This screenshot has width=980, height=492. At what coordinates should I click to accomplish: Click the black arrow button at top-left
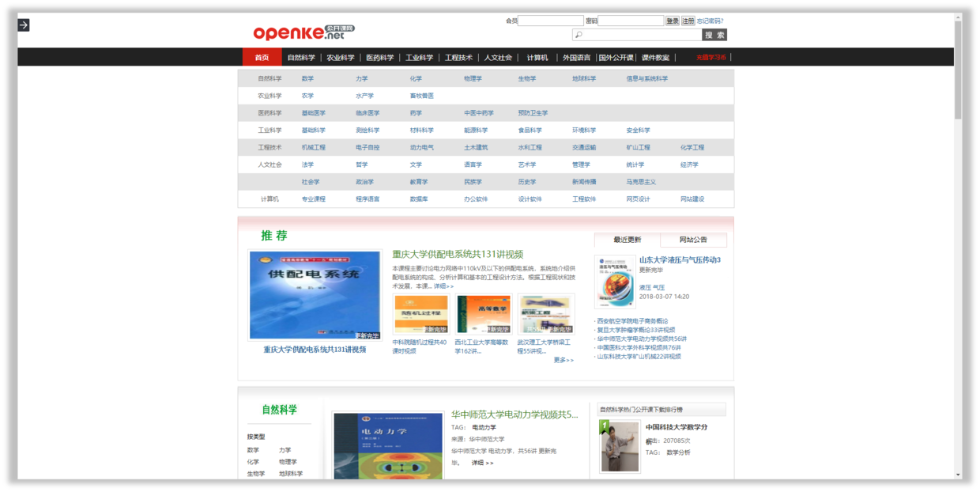pyautogui.click(x=25, y=25)
